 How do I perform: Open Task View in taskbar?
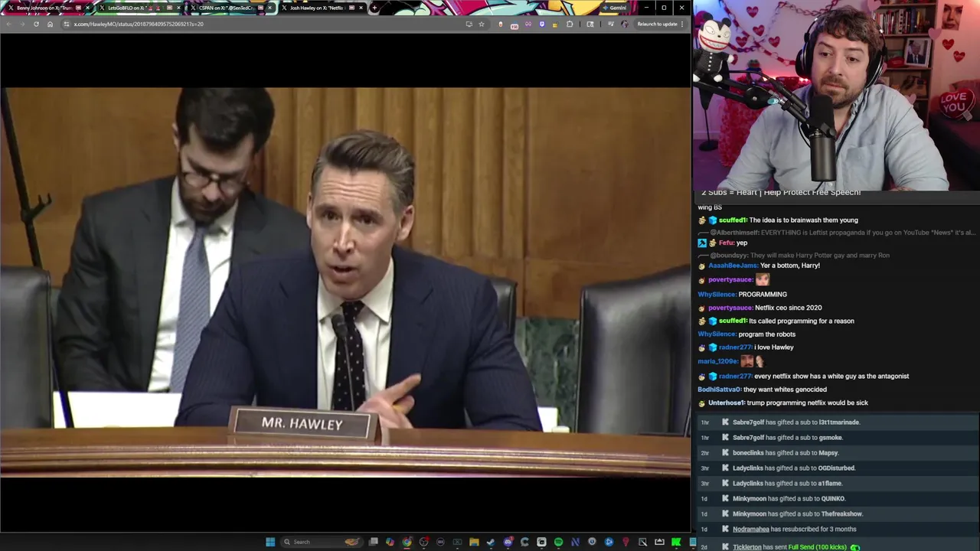pyautogui.click(x=374, y=542)
